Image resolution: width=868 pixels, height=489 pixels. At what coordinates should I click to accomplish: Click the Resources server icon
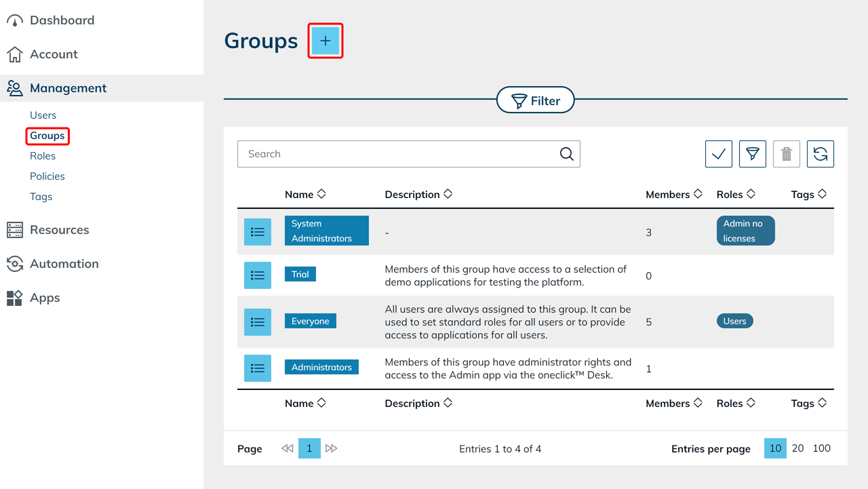[15, 230]
